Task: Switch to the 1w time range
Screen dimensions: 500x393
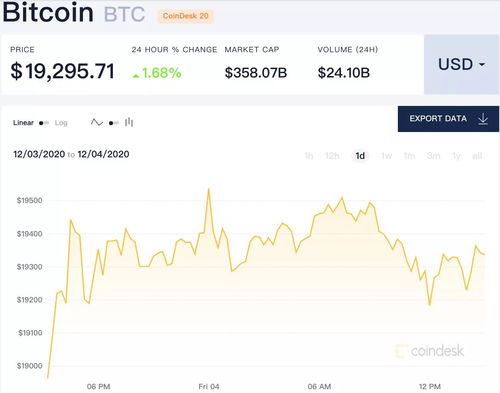Action: (386, 156)
